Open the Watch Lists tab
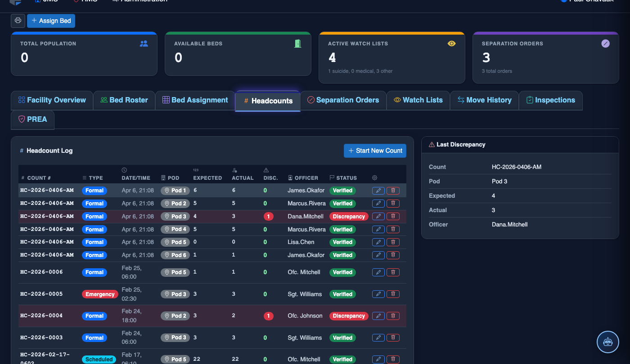 [x=418, y=100]
